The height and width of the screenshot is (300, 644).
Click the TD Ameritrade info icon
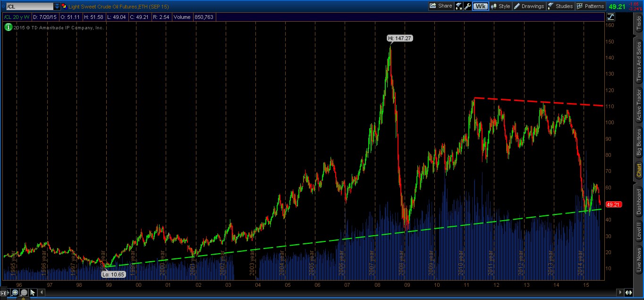(8, 27)
